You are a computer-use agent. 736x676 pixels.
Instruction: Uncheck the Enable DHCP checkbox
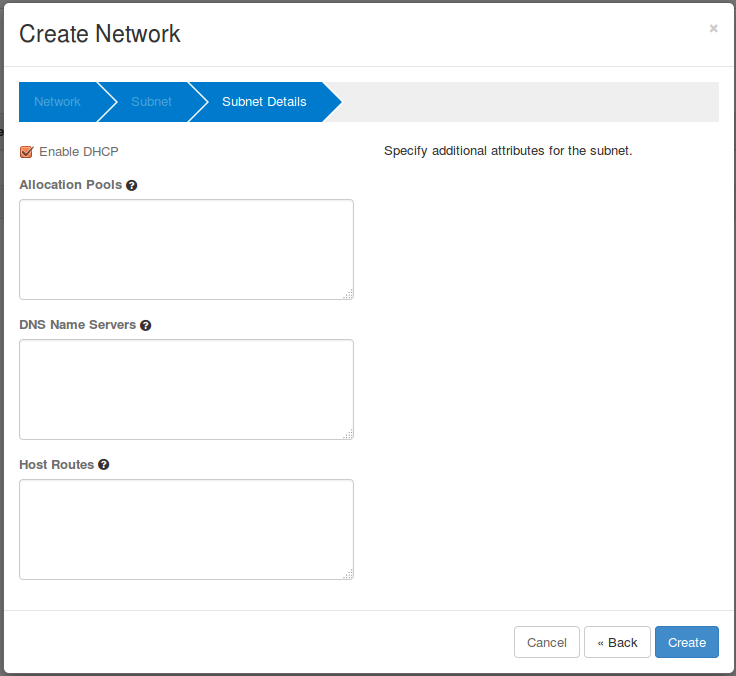pos(27,152)
